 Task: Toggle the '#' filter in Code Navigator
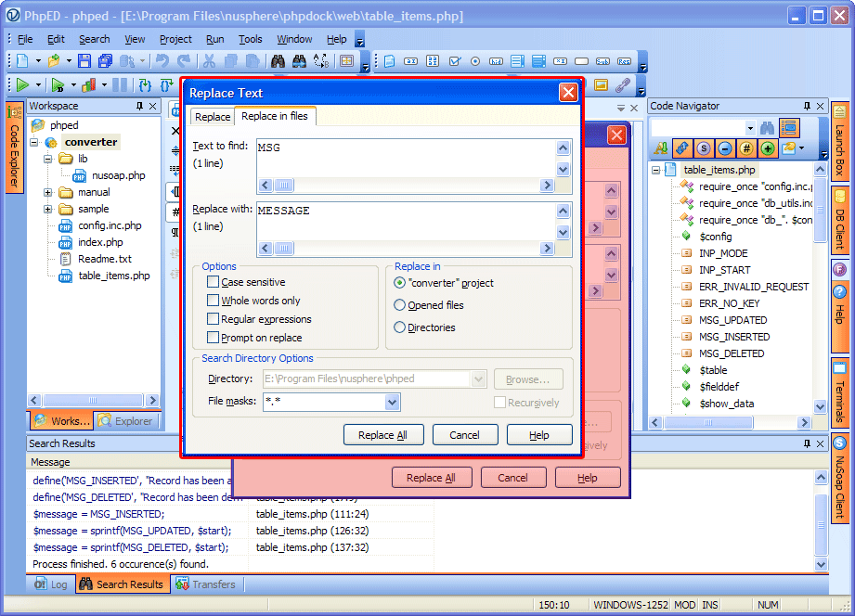pos(746,148)
